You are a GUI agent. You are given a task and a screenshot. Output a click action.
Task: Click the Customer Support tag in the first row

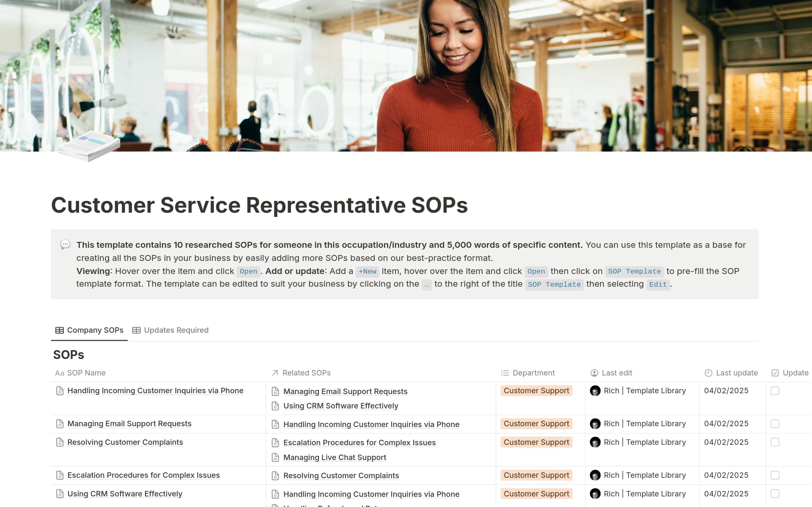pos(536,390)
